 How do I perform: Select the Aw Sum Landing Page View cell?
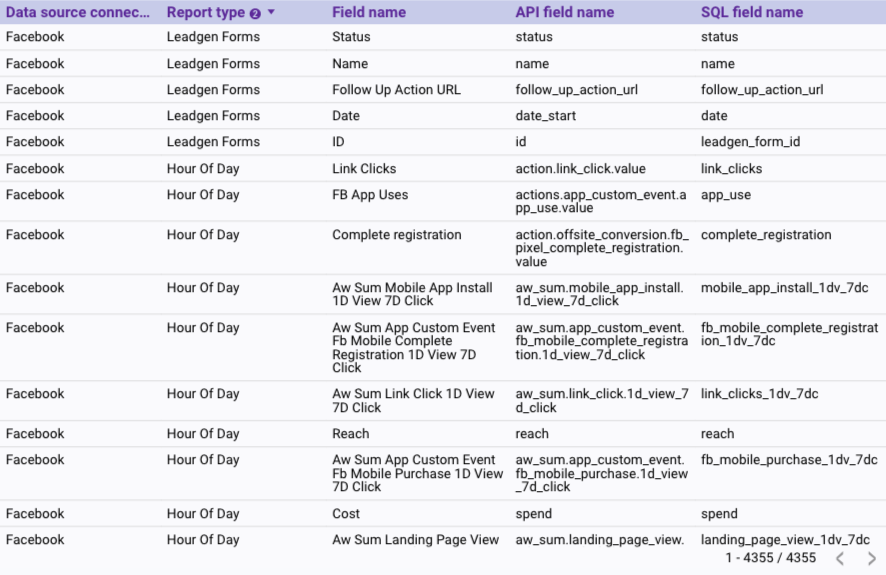tap(415, 540)
